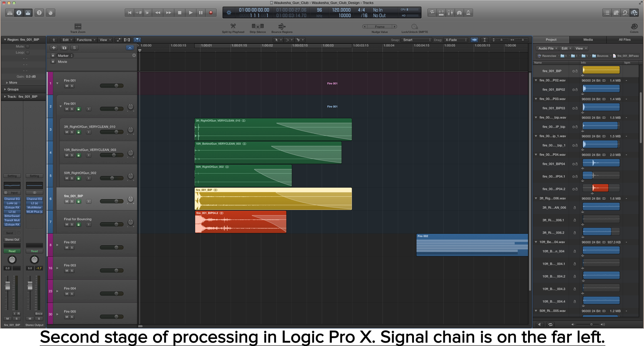This screenshot has width=644, height=346.
Task: Click the Stop transport button
Action: [x=180, y=13]
